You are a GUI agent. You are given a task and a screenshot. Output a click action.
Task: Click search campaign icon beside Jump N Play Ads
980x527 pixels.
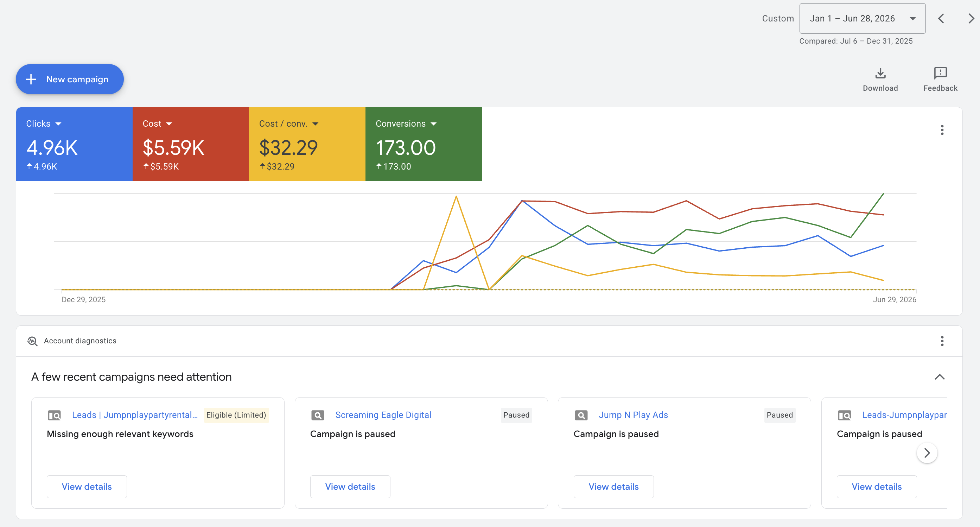(581, 415)
